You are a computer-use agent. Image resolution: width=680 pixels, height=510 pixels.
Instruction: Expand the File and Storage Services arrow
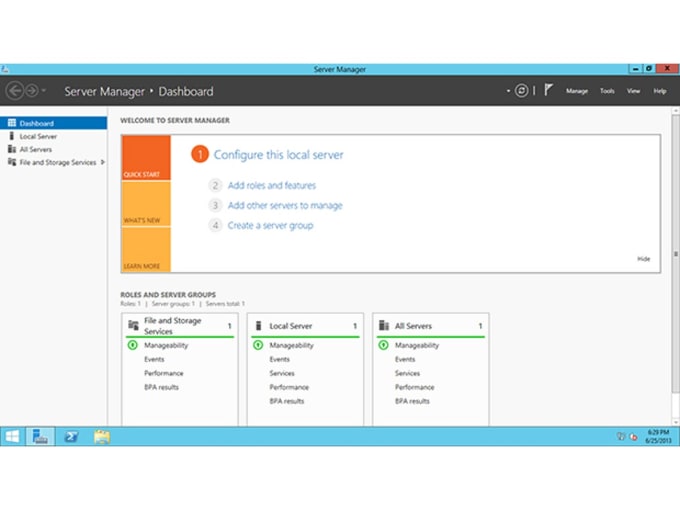pyautogui.click(x=102, y=162)
